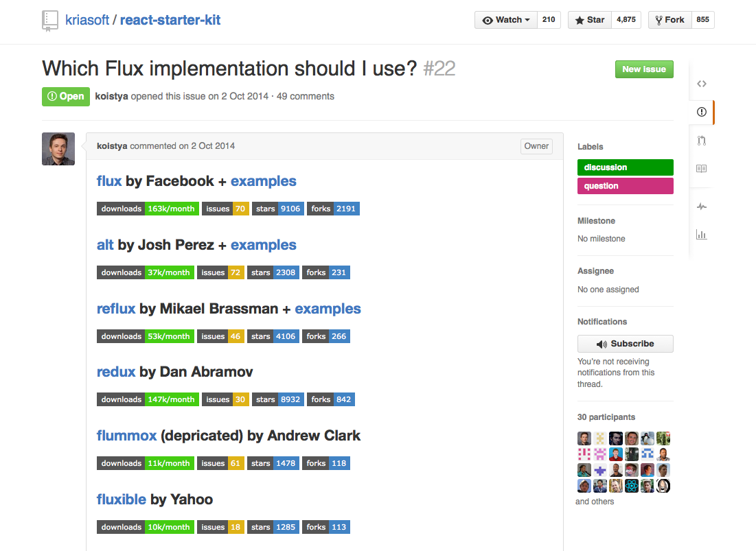The width and height of the screenshot is (756, 551).
Task: Open the flummox link
Action: pyautogui.click(x=127, y=436)
